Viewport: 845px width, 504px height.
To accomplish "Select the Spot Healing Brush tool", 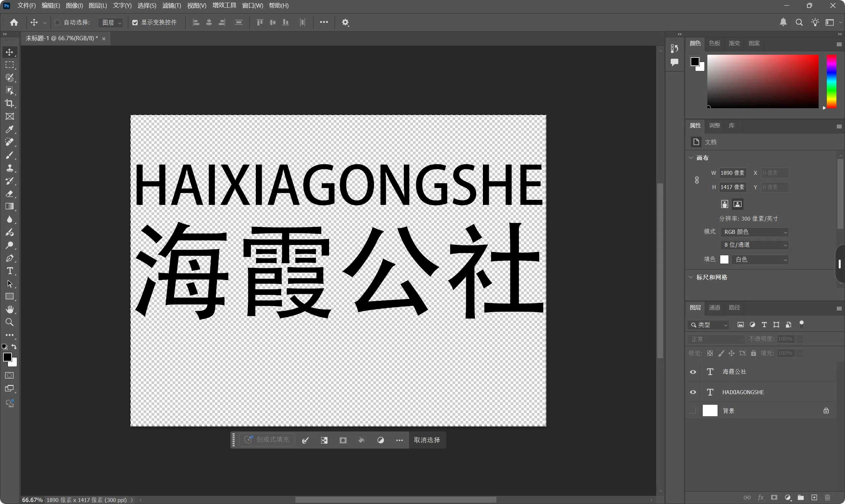I will point(10,142).
